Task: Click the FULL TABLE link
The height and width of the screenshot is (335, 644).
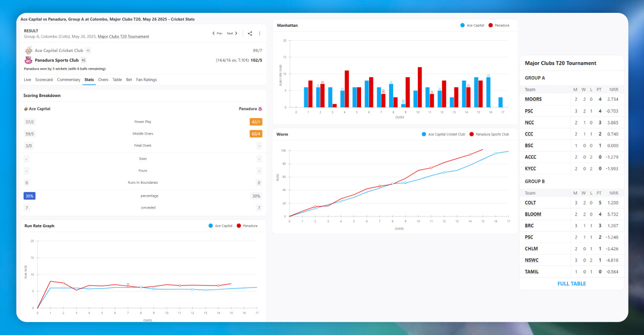Action: click(x=571, y=284)
